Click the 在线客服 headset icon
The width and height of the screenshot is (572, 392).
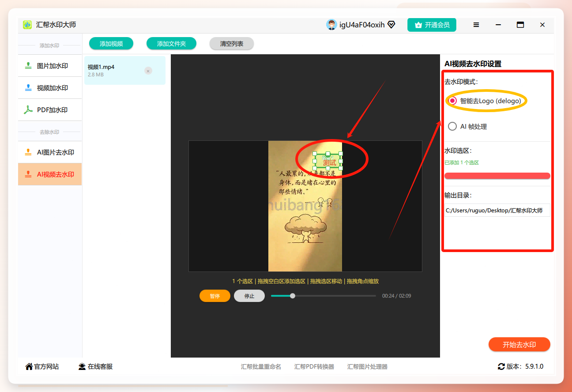tap(82, 366)
